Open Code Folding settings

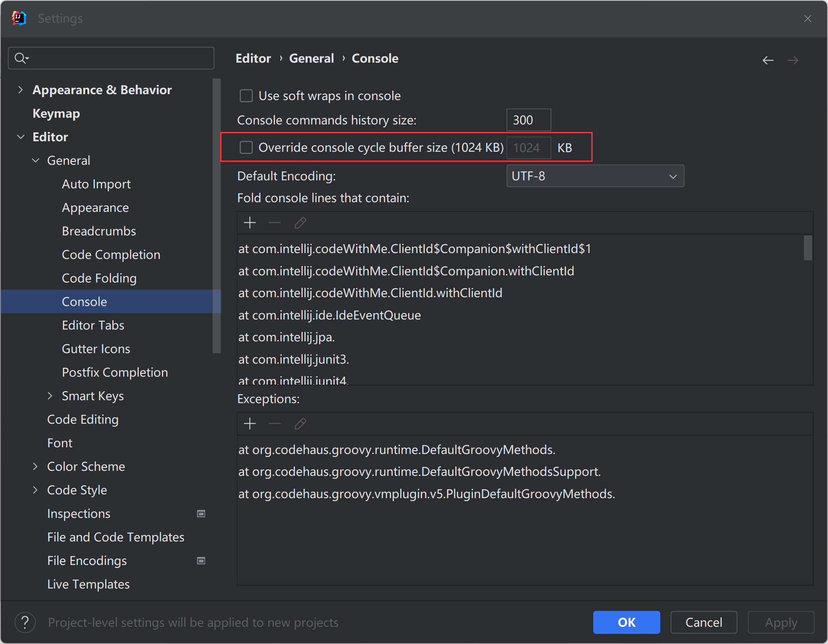pyautogui.click(x=99, y=278)
